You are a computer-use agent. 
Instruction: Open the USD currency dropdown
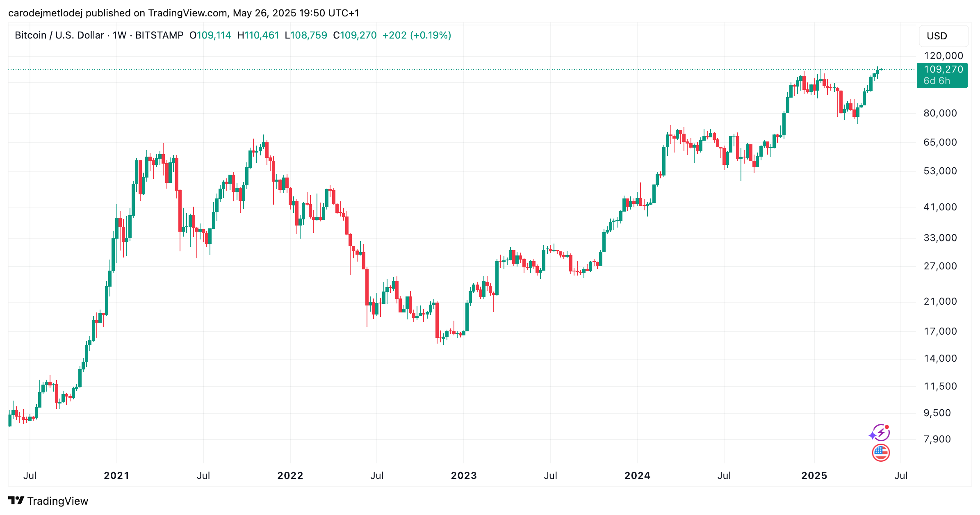[x=944, y=36]
